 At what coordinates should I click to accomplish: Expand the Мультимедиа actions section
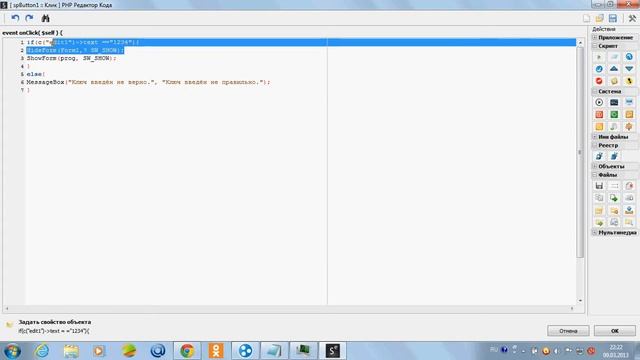click(x=595, y=233)
